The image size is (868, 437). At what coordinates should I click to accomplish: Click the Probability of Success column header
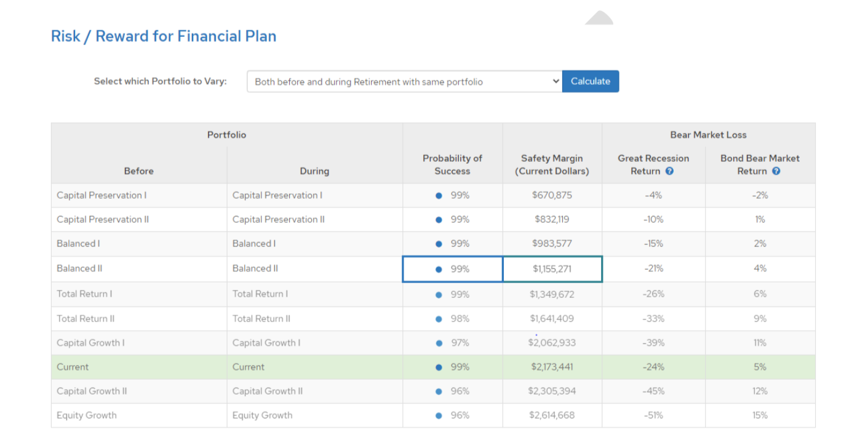[x=452, y=164]
